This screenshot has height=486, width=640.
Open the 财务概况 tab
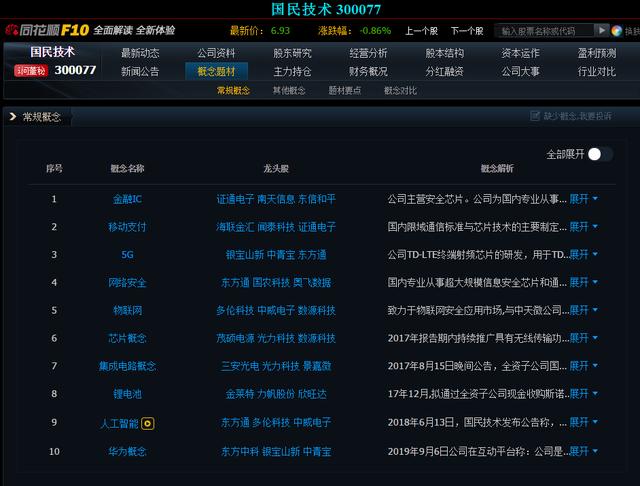(368, 71)
